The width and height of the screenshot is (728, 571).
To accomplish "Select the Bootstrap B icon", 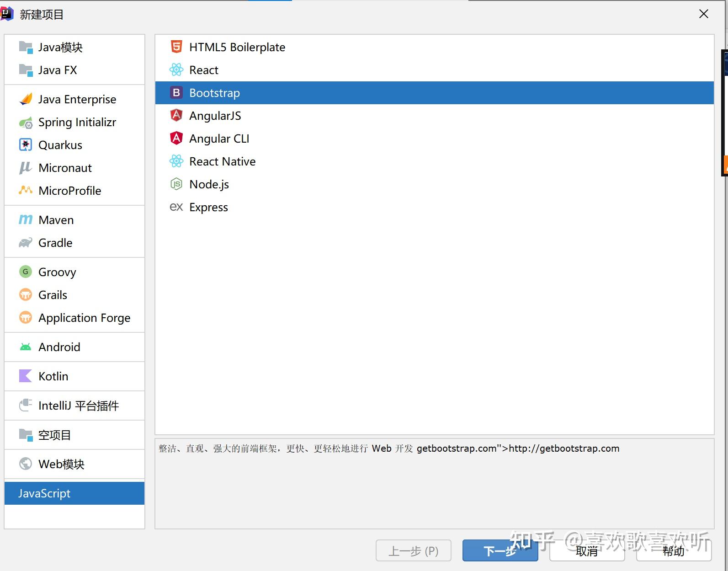I will tap(176, 93).
